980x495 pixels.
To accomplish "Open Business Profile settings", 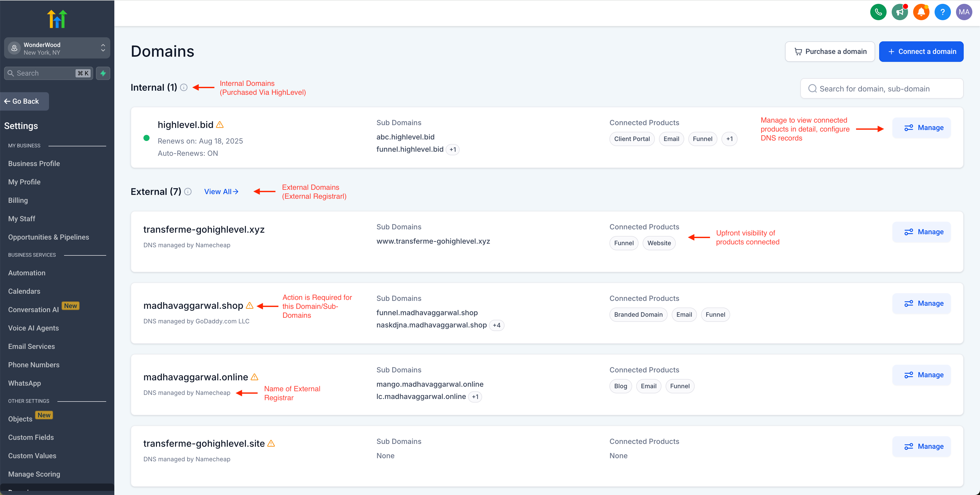I will point(34,163).
